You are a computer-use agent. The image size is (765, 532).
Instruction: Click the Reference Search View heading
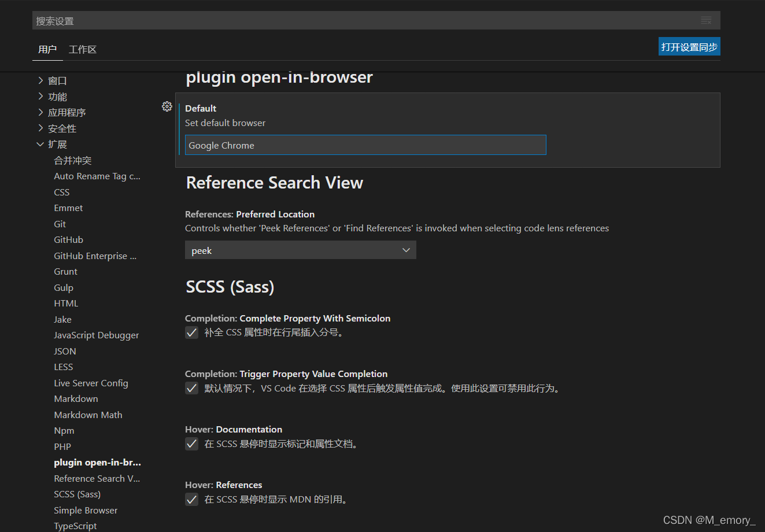(275, 183)
